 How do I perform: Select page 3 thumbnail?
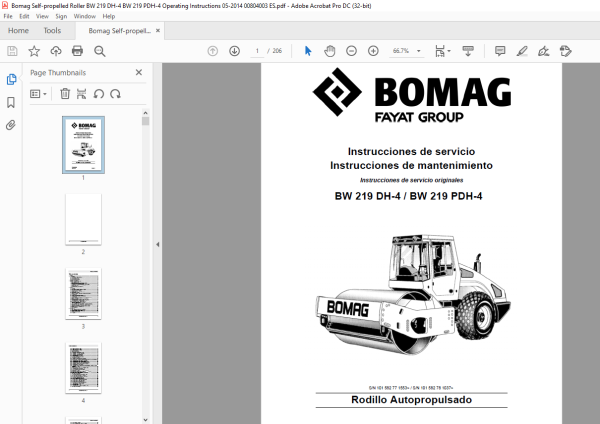click(83, 294)
